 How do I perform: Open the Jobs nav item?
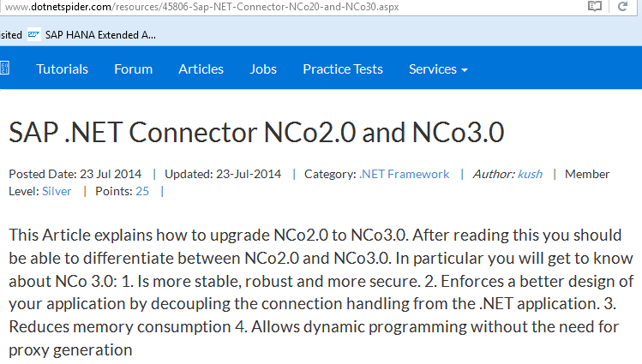pyautogui.click(x=263, y=69)
